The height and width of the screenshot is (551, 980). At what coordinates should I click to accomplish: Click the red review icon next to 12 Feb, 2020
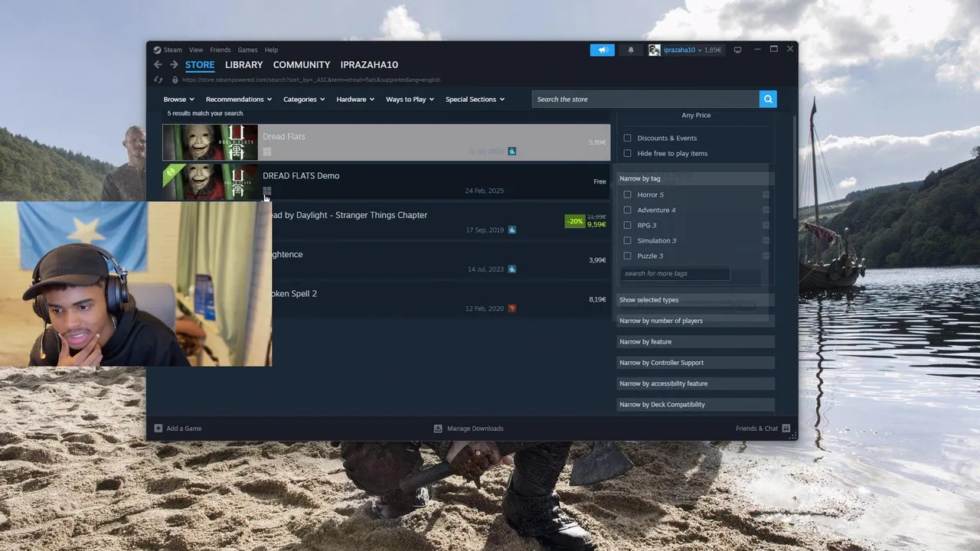[512, 308]
